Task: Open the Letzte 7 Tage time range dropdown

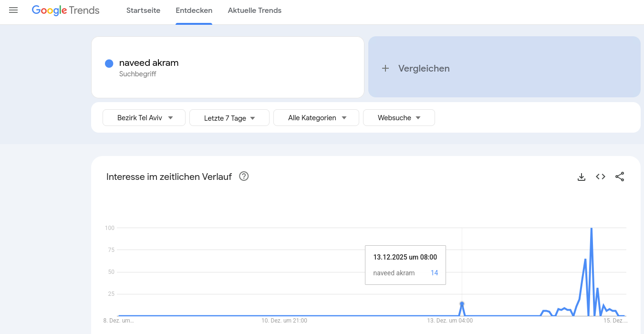Action: point(229,118)
